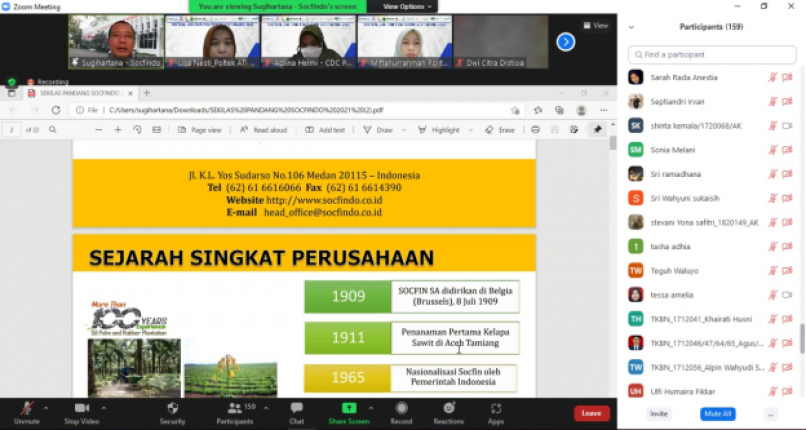Collapse the Participants panel chevron

point(632,27)
